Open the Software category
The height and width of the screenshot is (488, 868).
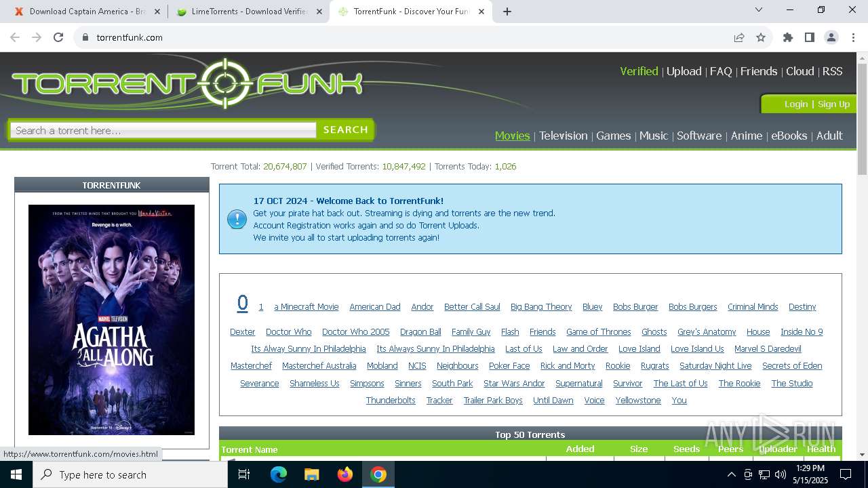click(699, 136)
